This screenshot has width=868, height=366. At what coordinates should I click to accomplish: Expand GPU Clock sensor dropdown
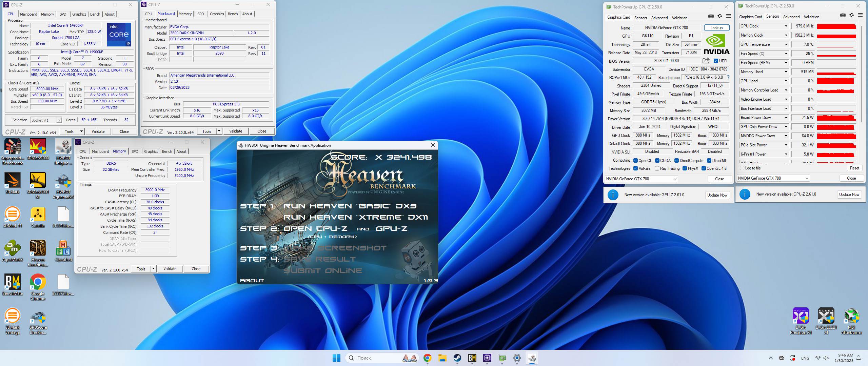click(786, 26)
